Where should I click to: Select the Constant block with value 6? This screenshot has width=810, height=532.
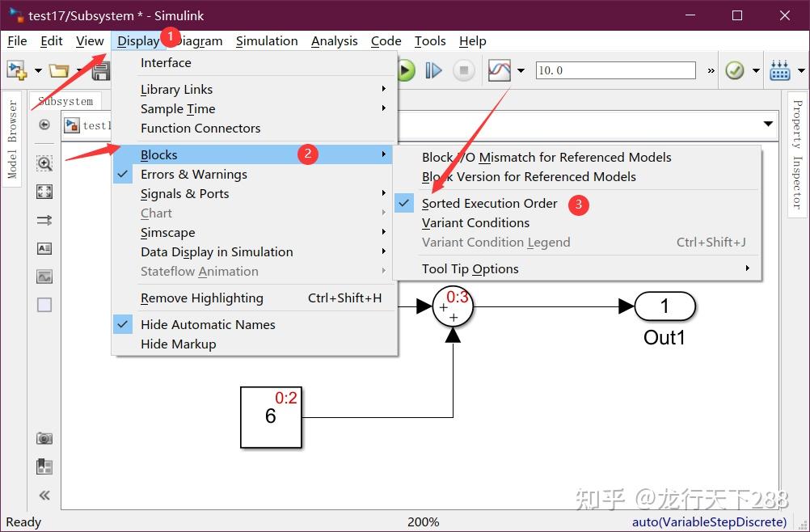(x=271, y=417)
